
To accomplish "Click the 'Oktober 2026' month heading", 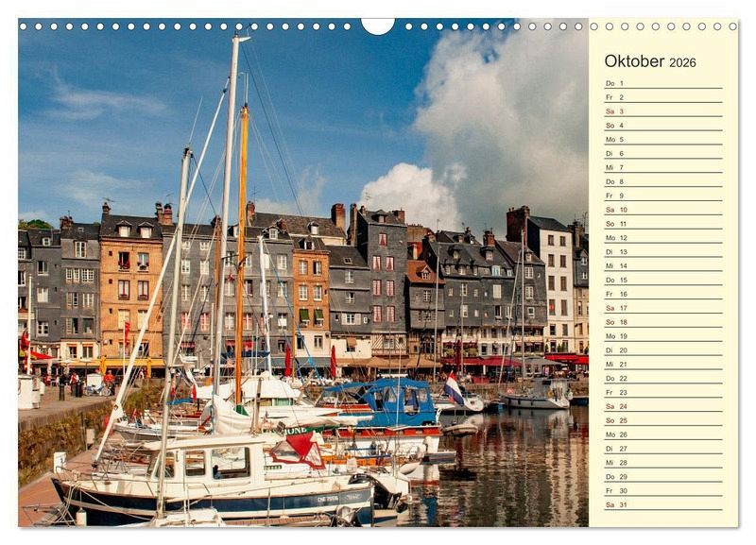I will 650,61.
